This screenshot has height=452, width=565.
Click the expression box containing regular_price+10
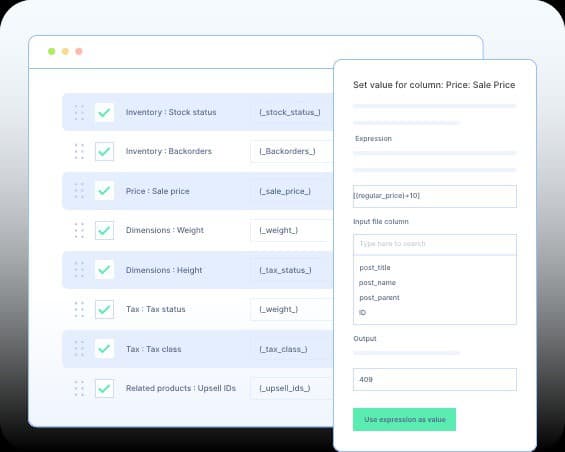[x=435, y=196]
